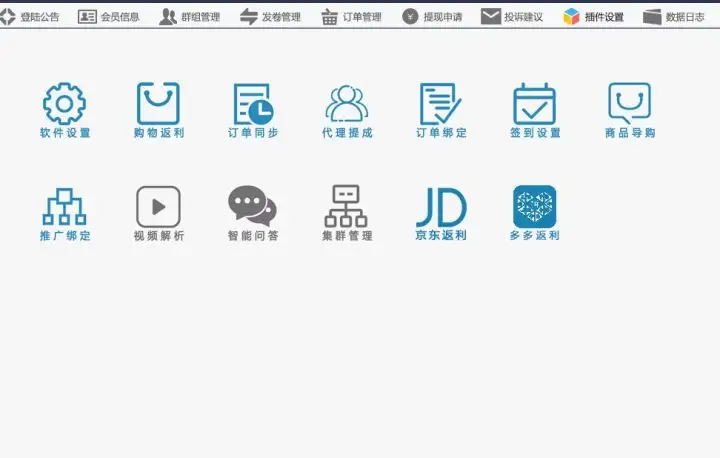Open the 智能问答 chat bubbles icon

click(253, 206)
